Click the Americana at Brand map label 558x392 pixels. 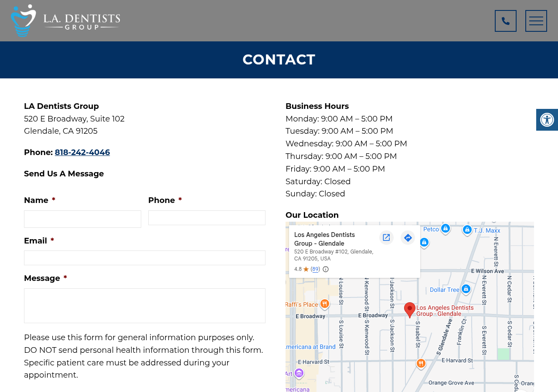(x=310, y=347)
